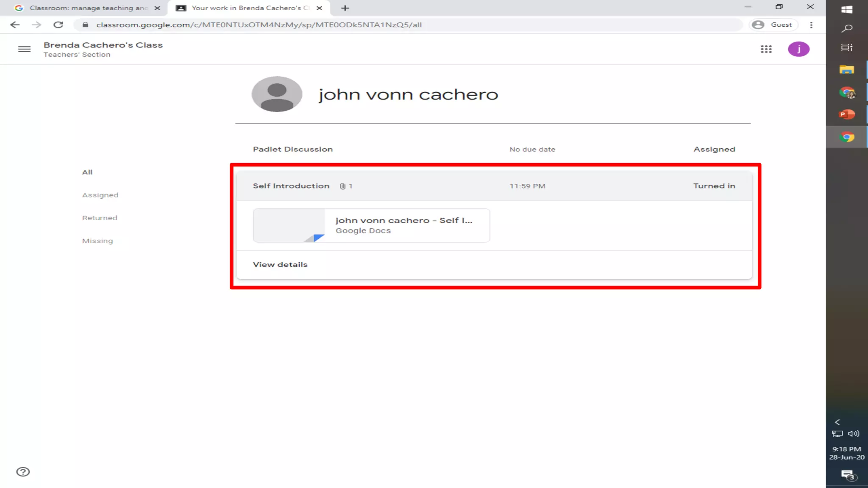Open the help question-mark icon
Viewport: 868px width, 488px height.
click(23, 471)
